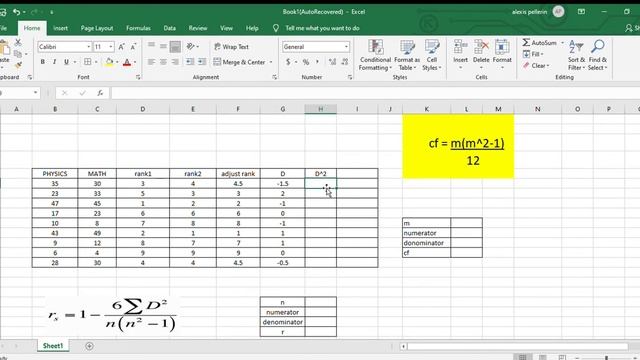
Task: Apply the red font color
Action: (127, 62)
